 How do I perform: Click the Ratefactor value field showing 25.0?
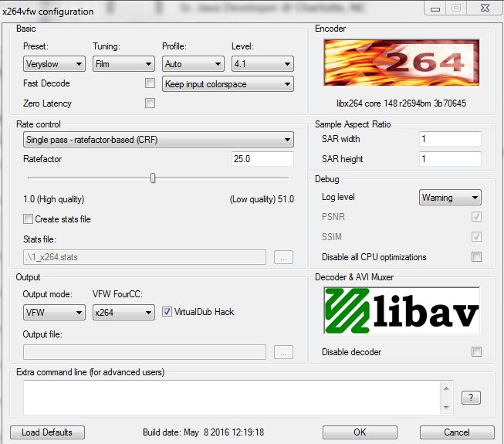(x=262, y=159)
